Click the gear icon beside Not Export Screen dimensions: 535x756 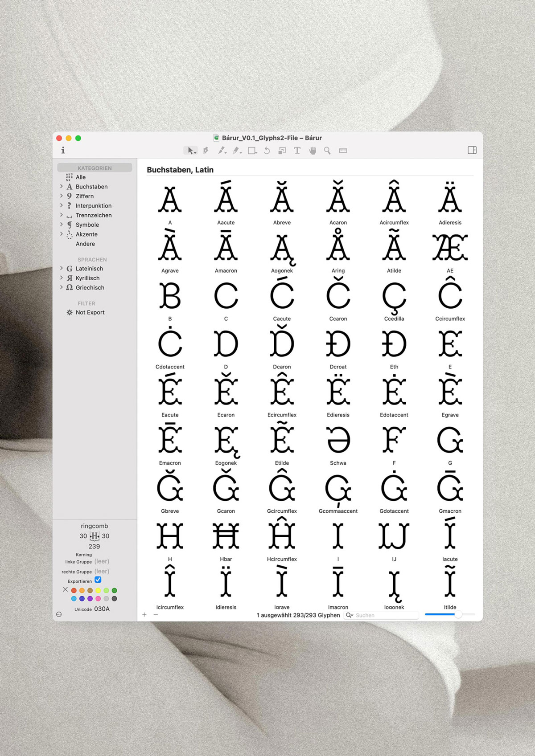[x=70, y=312]
